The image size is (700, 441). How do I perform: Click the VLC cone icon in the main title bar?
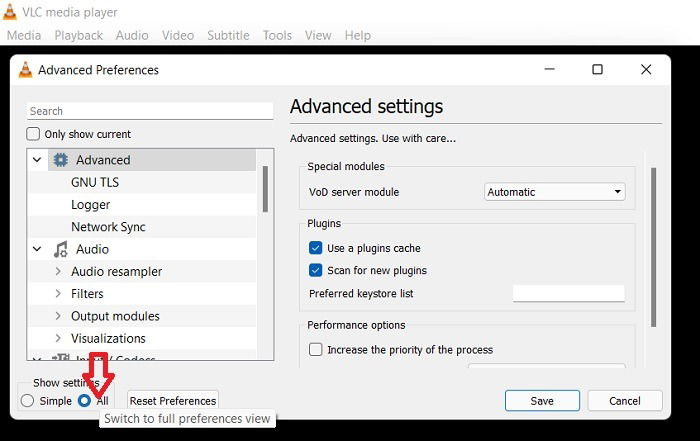[9, 12]
